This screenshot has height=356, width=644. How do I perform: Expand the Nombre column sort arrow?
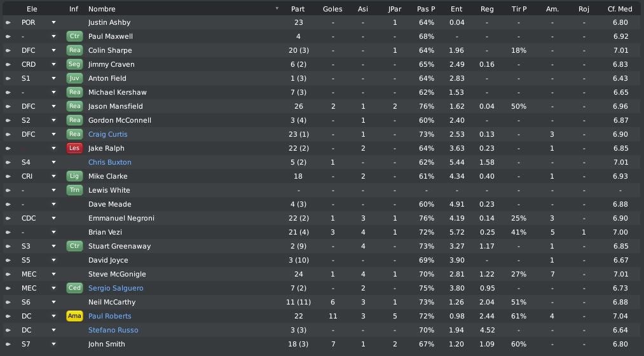[x=277, y=9]
